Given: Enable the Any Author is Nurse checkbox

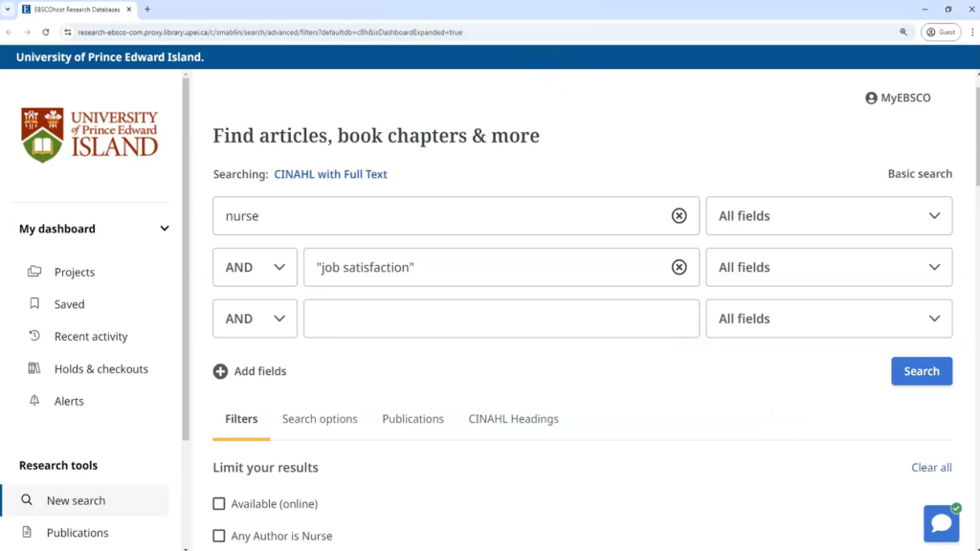Looking at the screenshot, I should (x=219, y=537).
